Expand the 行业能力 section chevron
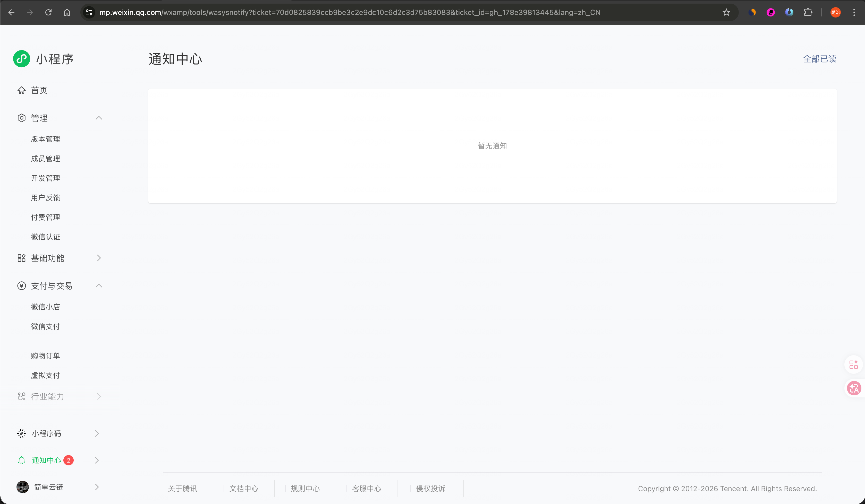 (99, 397)
